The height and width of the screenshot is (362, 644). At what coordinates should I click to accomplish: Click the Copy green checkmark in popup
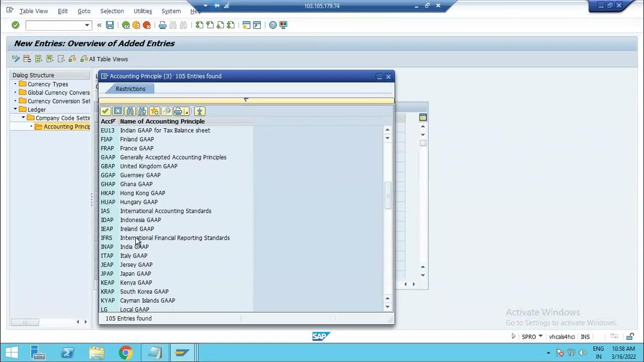[105, 111]
